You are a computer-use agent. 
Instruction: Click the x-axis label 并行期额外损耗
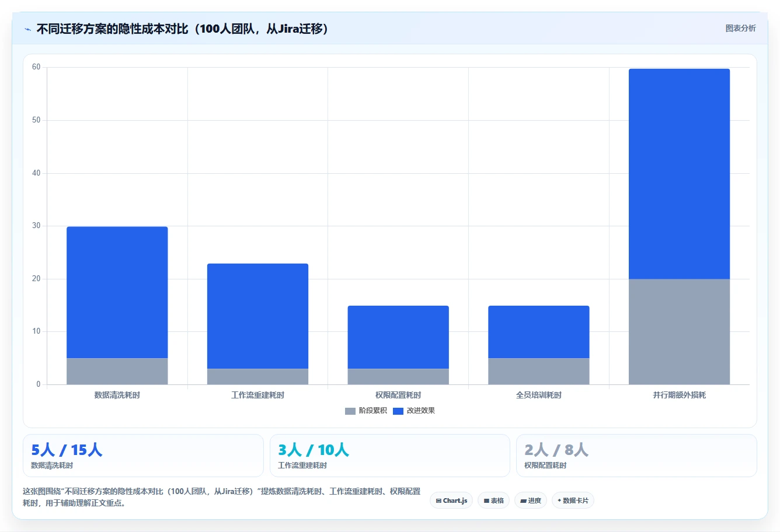(679, 395)
